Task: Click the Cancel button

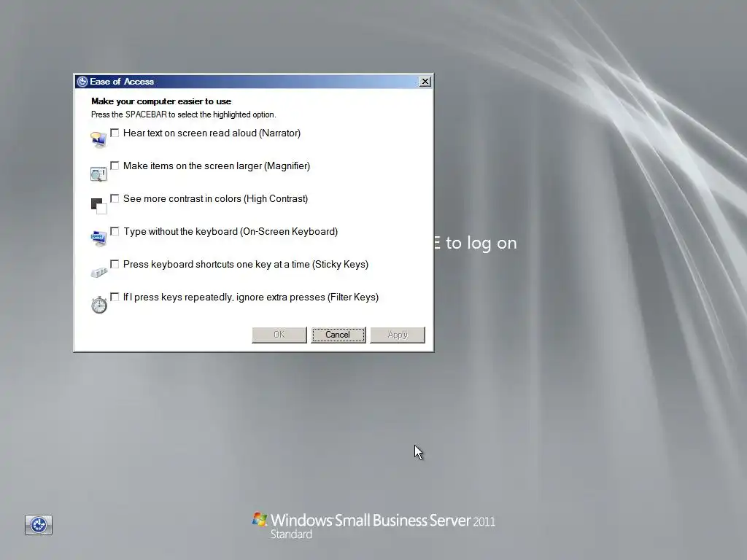Action: click(x=338, y=335)
